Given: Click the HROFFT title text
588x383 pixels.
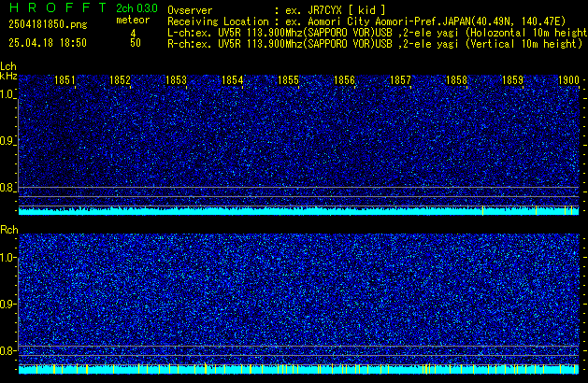Looking at the screenshot, I should [x=58, y=7].
